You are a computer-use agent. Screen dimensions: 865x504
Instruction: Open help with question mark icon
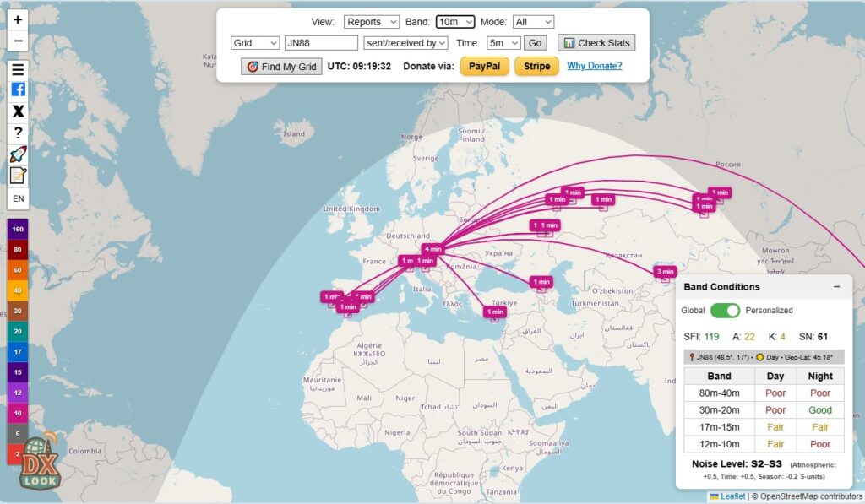pos(18,133)
